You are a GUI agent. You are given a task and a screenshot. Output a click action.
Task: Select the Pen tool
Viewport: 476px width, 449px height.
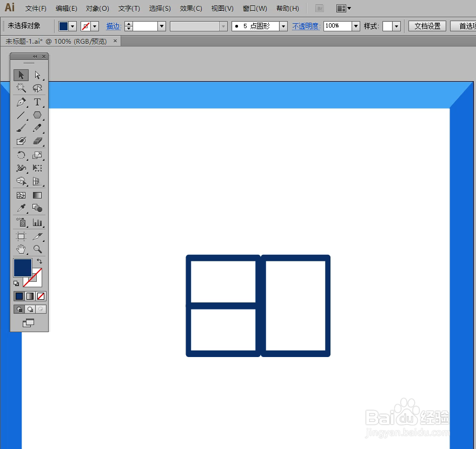(x=21, y=102)
